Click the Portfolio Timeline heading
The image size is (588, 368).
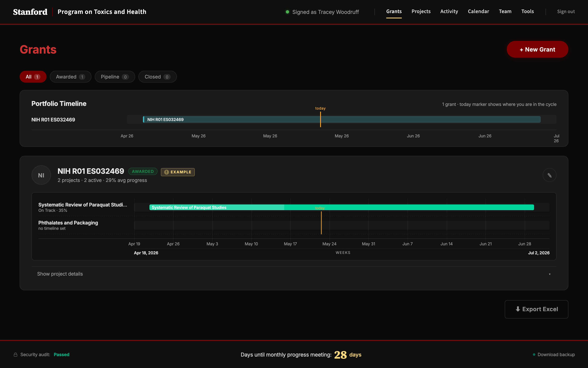pyautogui.click(x=59, y=104)
